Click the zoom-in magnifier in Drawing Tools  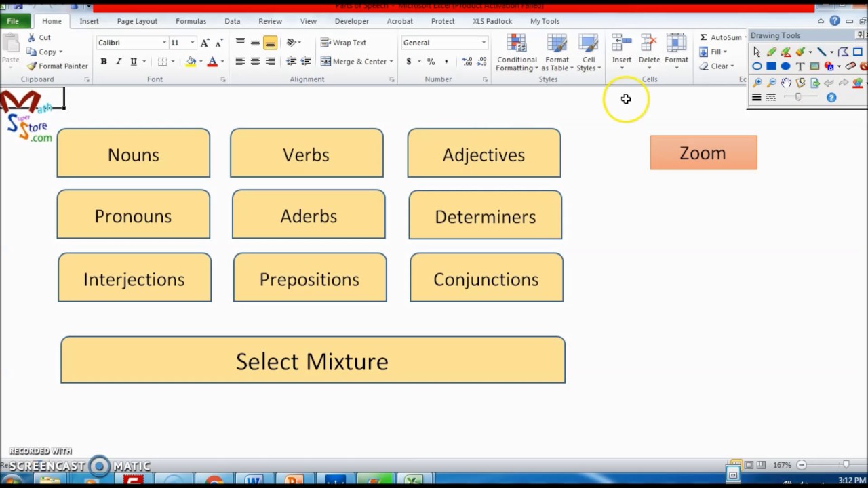[757, 83]
